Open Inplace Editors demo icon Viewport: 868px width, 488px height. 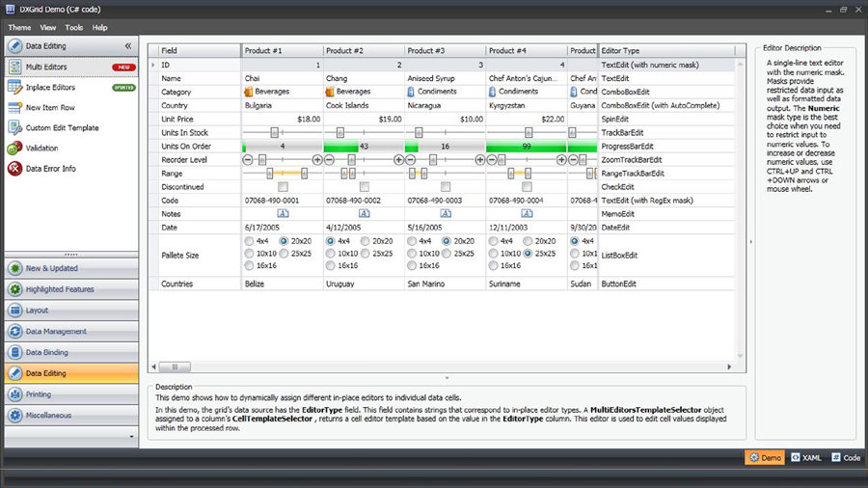tap(14, 88)
